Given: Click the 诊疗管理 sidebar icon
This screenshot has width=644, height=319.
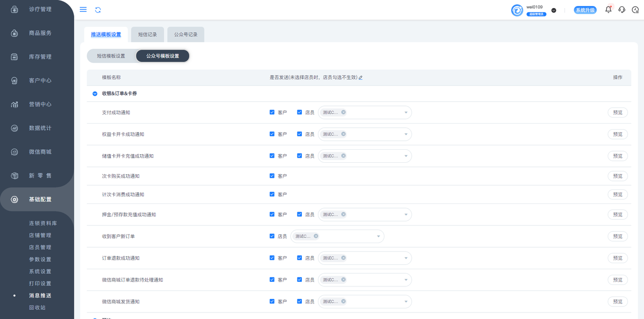Looking at the screenshot, I should point(15,10).
